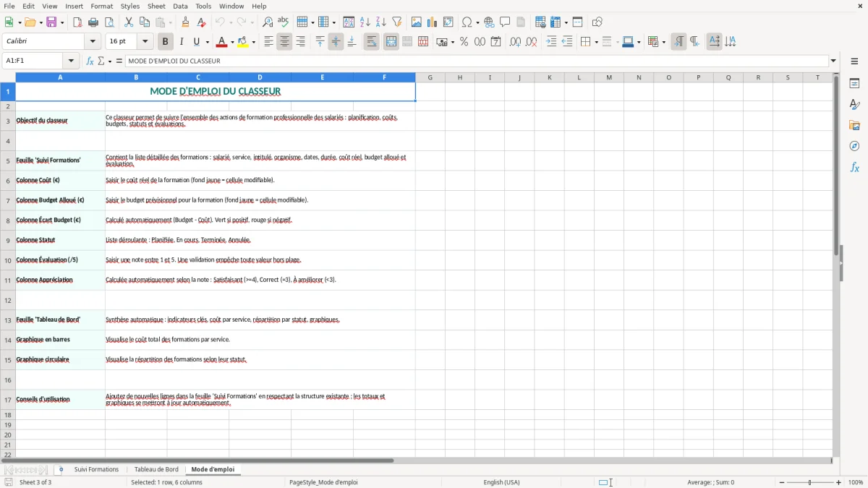Open the font color dropdown arrow

[x=232, y=42]
